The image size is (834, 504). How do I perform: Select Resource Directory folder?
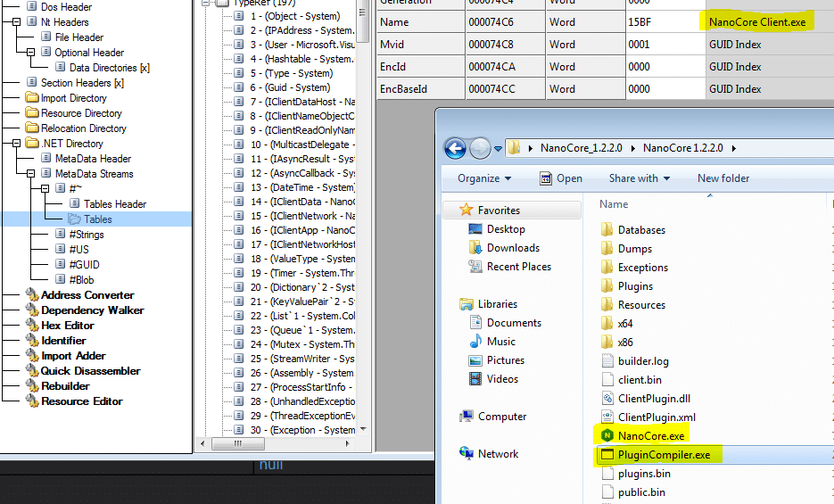tap(81, 113)
